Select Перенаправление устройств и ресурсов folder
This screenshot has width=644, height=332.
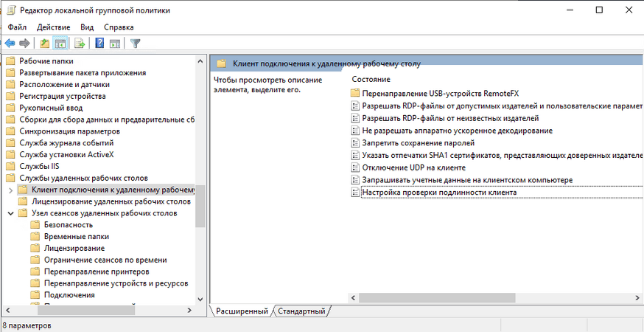pos(116,283)
